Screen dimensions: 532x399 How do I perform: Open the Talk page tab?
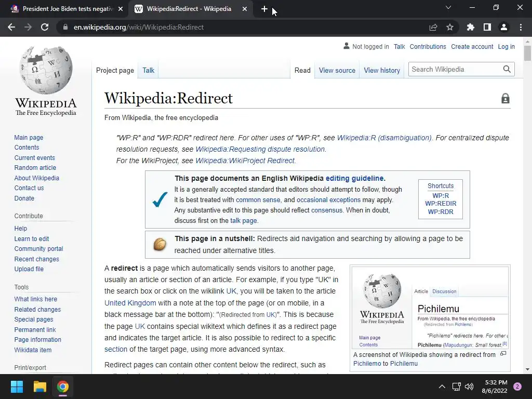(148, 70)
